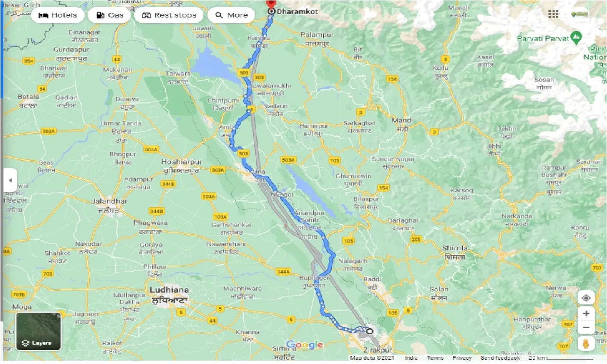This screenshot has width=607, height=364.
Task: Expand the More search categories chip
Action: 231,15
